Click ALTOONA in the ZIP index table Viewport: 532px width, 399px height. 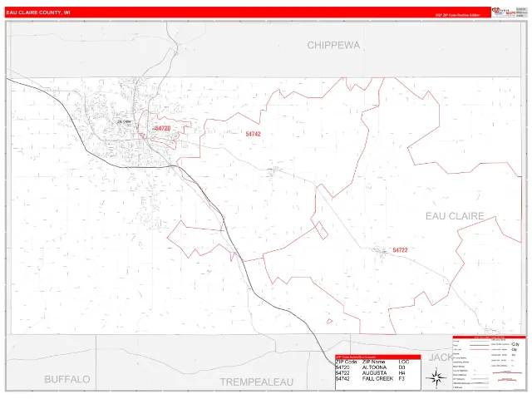pos(374,367)
